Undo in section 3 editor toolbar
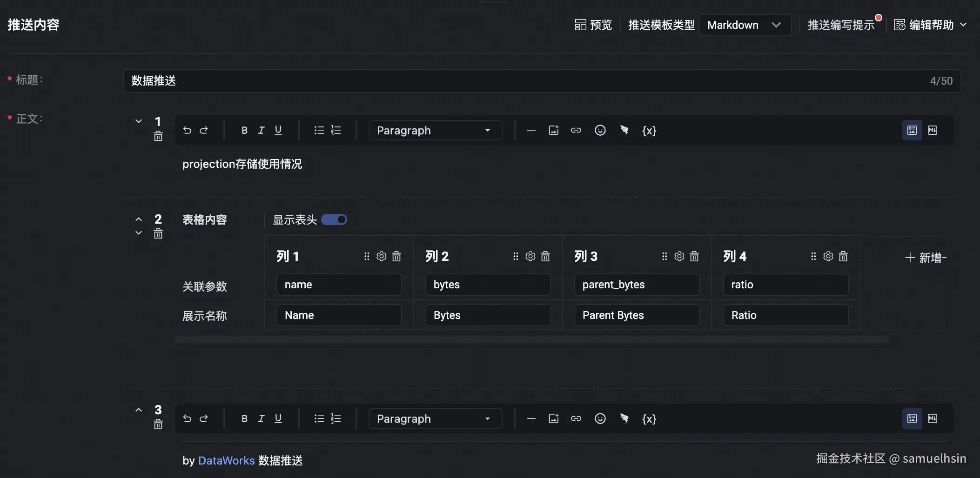This screenshot has height=478, width=980. 187,418
